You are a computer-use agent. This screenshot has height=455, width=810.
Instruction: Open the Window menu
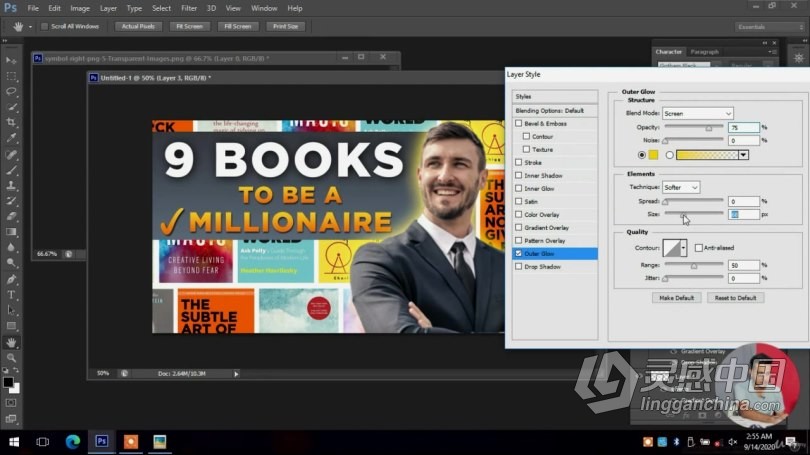click(264, 8)
